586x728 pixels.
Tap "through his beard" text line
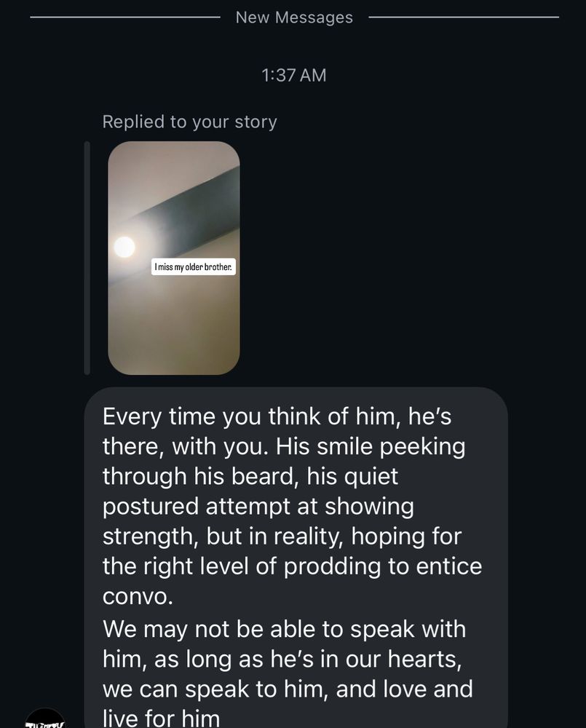click(x=250, y=476)
